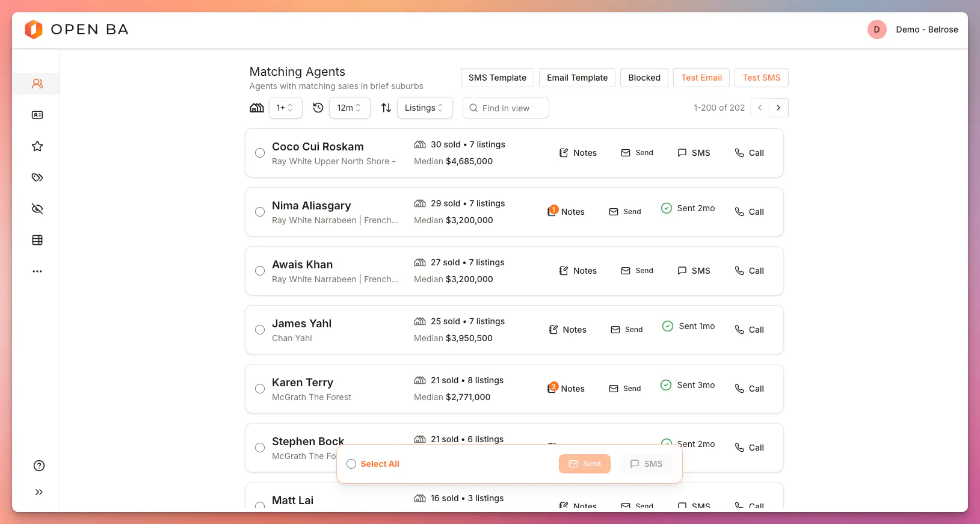Screen dimensions: 980x524
Task: Click the Find in view search field
Action: click(506, 108)
